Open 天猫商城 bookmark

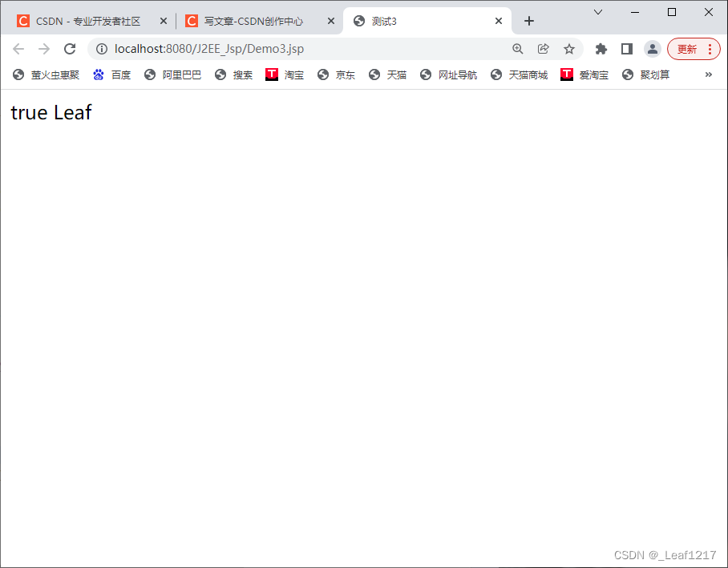[519, 75]
